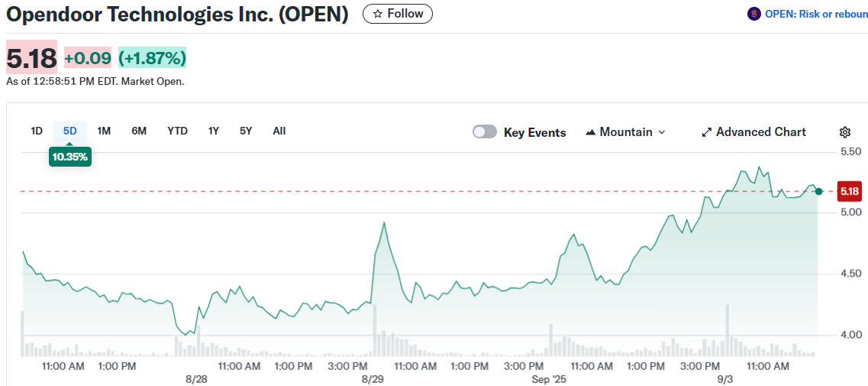Image resolution: width=868 pixels, height=386 pixels.
Task: Follow Opendoor Technologies stock
Action: [398, 14]
